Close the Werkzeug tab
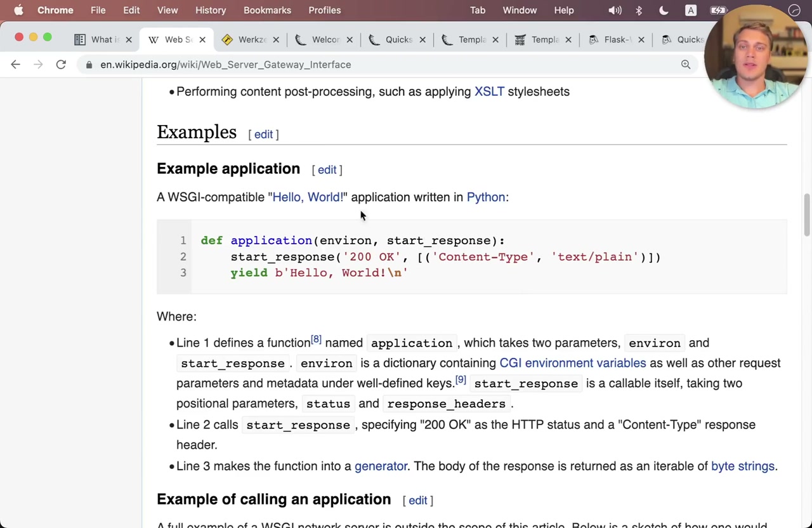The height and width of the screenshot is (528, 812). [x=276, y=39]
